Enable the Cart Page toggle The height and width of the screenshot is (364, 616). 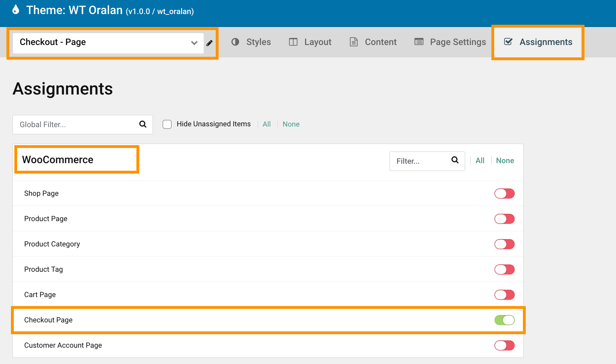505,295
